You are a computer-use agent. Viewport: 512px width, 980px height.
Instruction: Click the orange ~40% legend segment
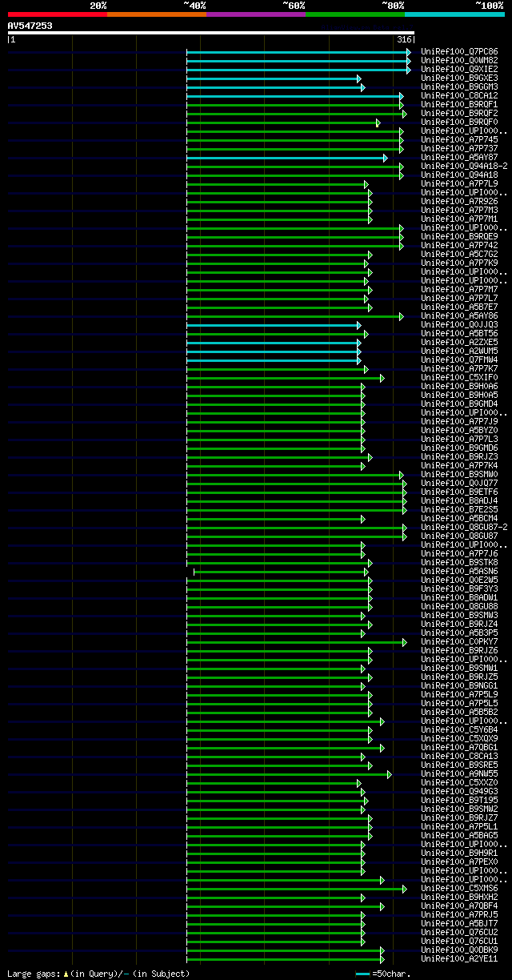click(x=156, y=14)
